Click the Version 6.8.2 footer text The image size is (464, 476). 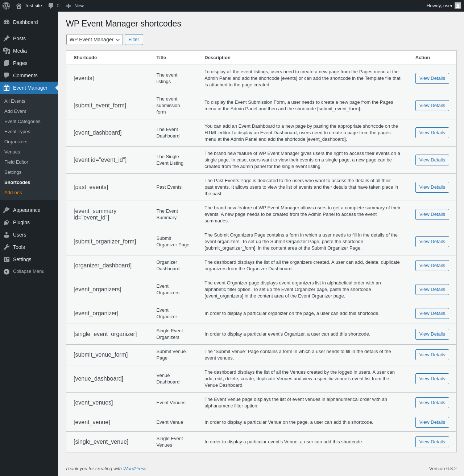[443, 469]
